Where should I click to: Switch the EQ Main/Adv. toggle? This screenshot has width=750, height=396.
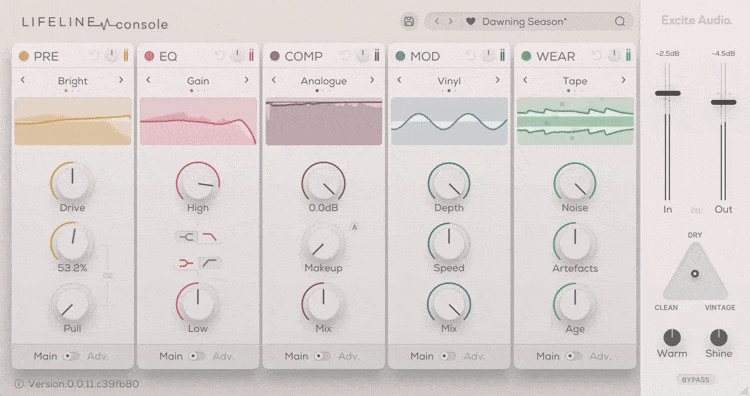point(197,356)
